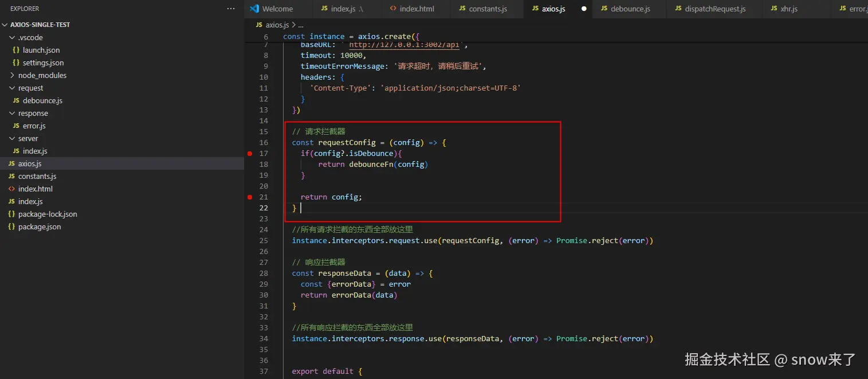Click HTML icon of index.html tab
868x379 pixels.
click(x=393, y=9)
